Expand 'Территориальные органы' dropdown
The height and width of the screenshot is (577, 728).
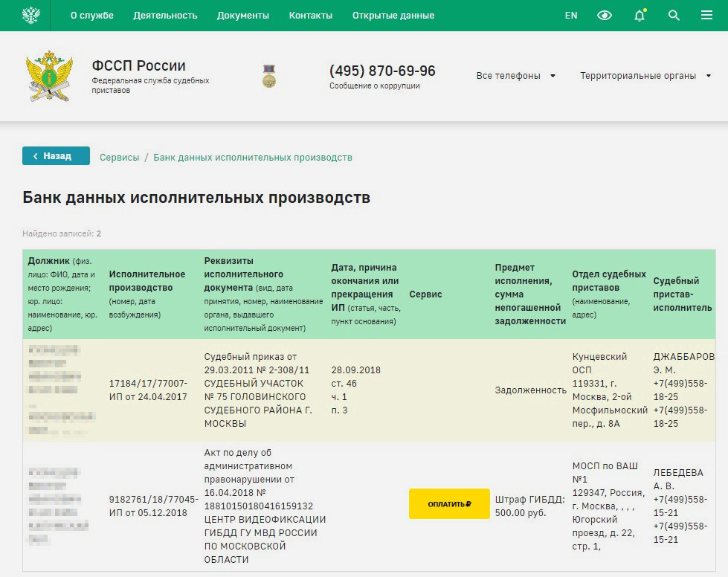(x=645, y=76)
